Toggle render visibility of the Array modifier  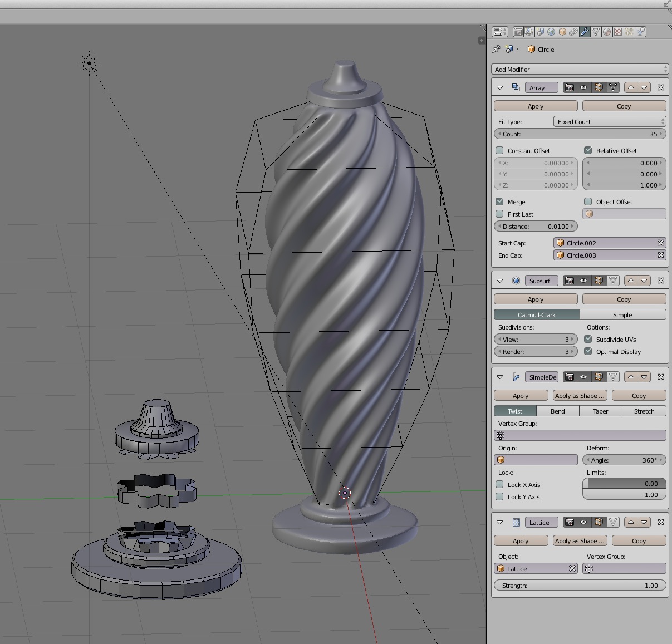pos(570,87)
